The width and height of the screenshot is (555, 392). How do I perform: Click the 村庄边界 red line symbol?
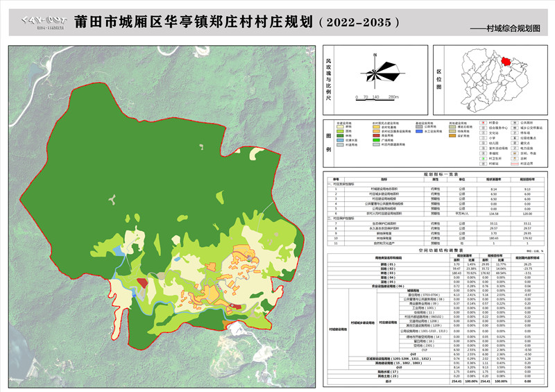515,164
